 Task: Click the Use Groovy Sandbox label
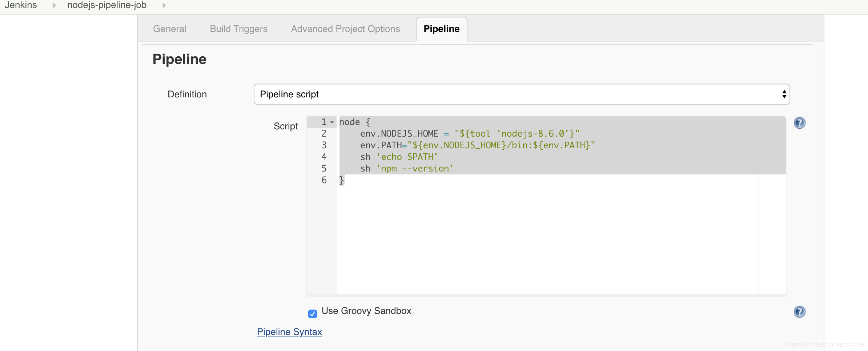tap(366, 311)
